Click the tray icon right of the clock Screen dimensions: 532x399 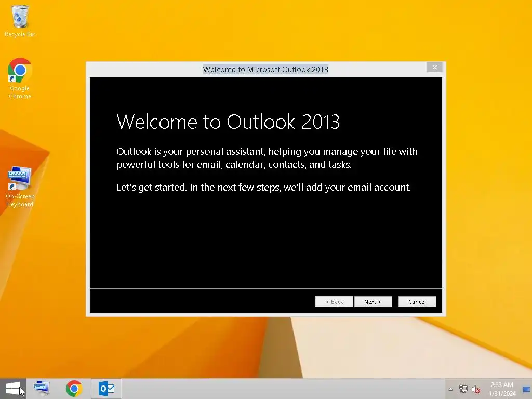coord(526,389)
